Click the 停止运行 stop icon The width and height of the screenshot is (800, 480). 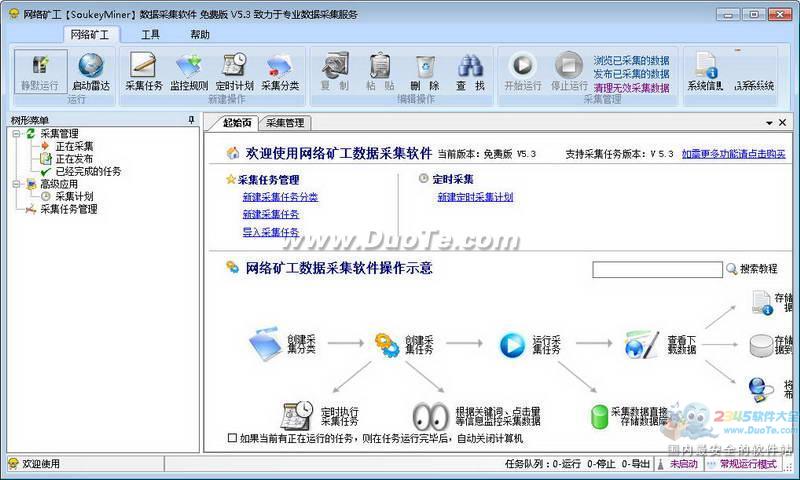(x=569, y=65)
